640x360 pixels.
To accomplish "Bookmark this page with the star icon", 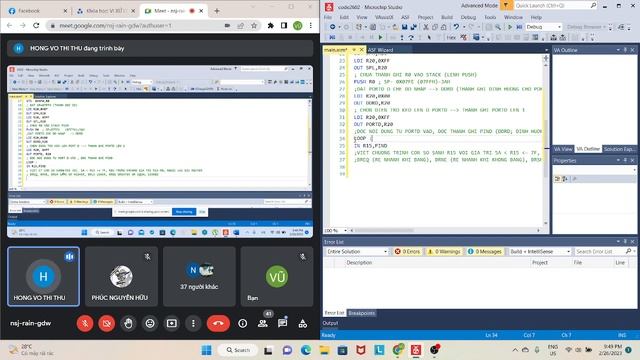I will point(254,25).
